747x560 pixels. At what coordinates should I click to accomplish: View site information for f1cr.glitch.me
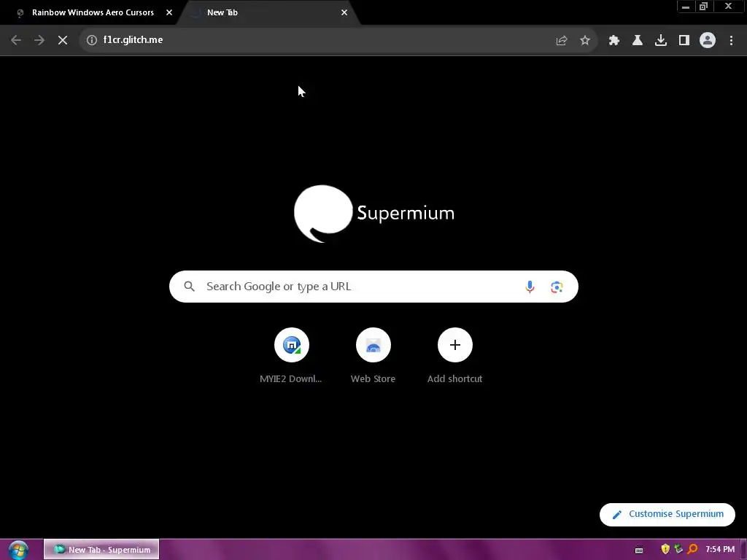[x=91, y=40]
